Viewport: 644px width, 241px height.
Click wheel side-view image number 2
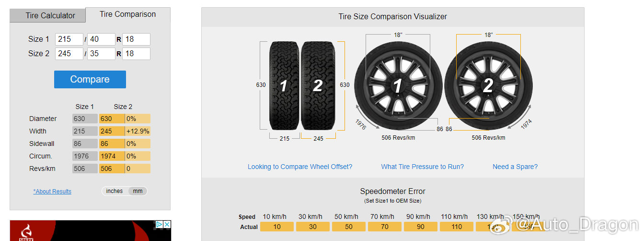pos(488,86)
